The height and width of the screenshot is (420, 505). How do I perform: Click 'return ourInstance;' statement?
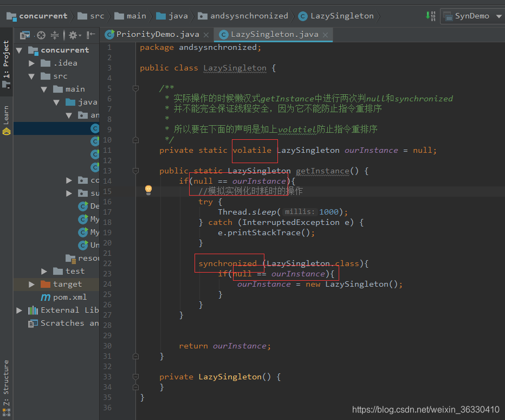pos(225,346)
